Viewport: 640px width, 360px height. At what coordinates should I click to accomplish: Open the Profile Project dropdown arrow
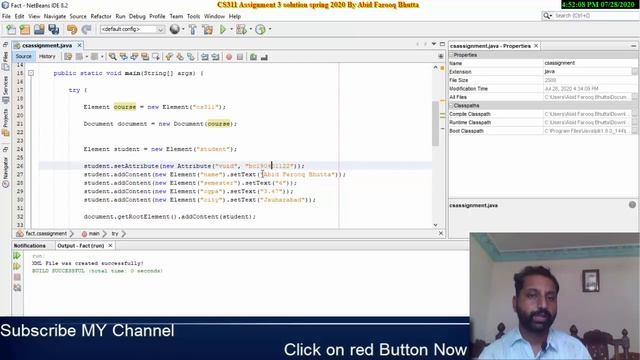270,29
